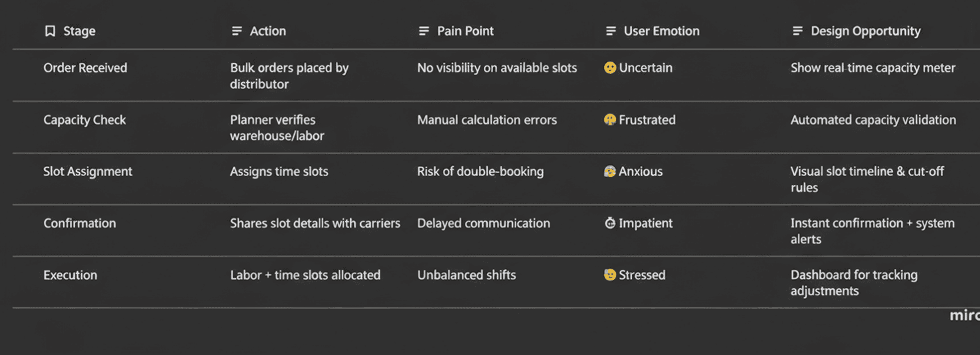Click the text icon beside Pain Point header
The width and height of the screenshot is (980, 355).
pyautogui.click(x=424, y=31)
